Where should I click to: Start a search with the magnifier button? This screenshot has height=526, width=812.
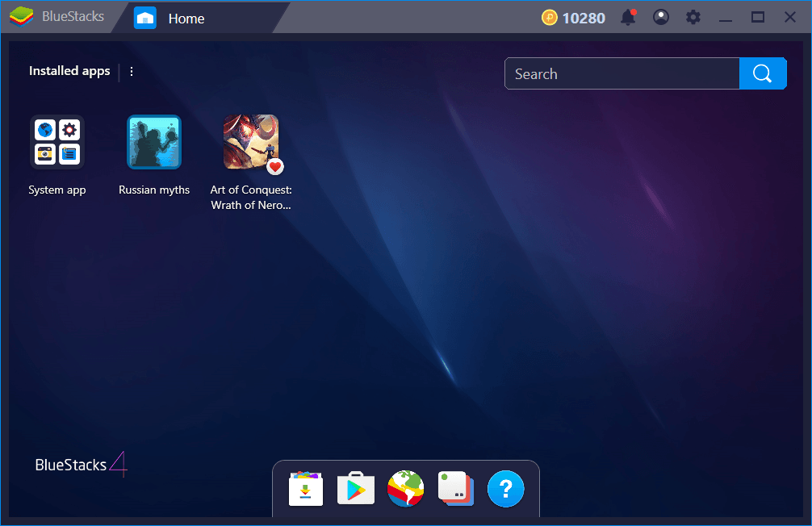(762, 73)
